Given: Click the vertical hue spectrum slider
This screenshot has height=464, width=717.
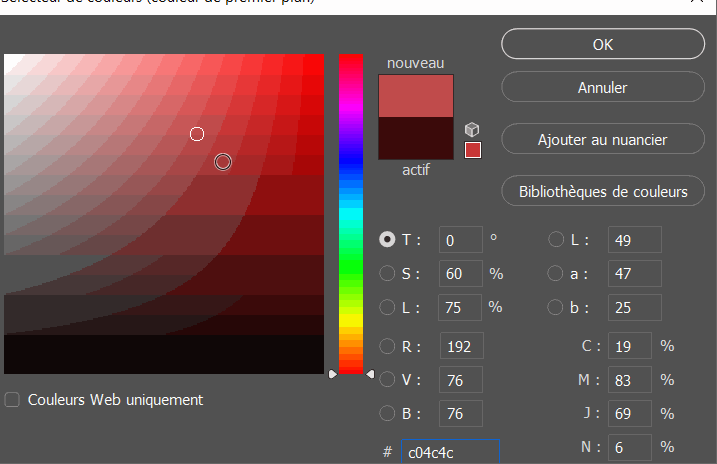Looking at the screenshot, I should click(x=351, y=214).
